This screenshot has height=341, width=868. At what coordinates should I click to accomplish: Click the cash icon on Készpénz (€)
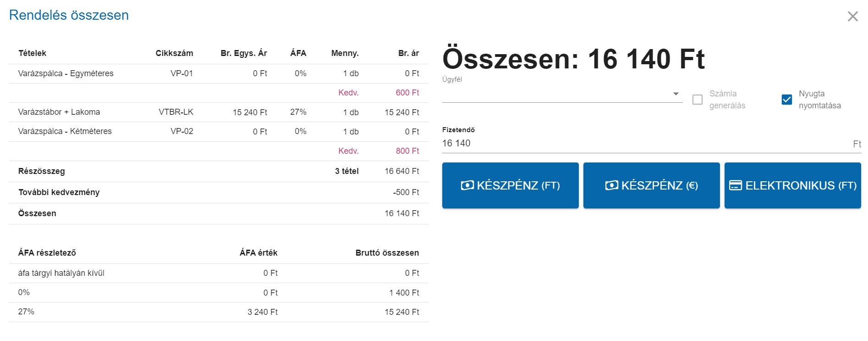point(611,185)
